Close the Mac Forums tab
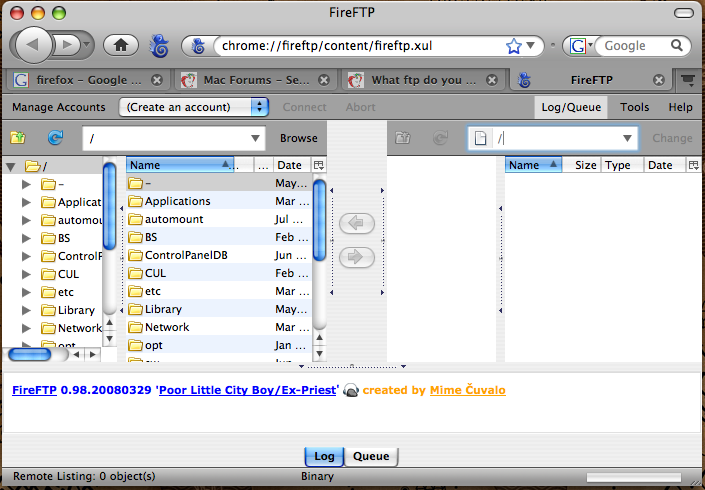Screen dimensions: 705x490 click(x=324, y=80)
